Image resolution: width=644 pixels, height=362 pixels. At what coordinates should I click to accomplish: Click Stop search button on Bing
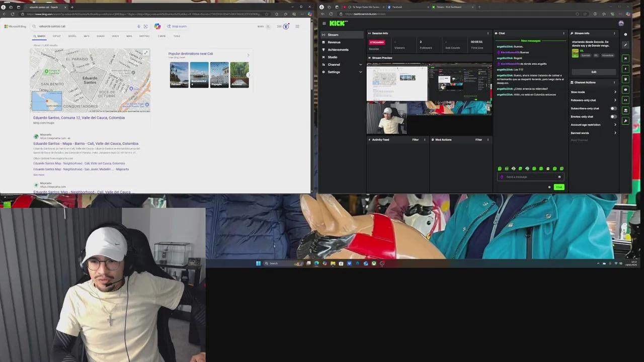pyautogui.click(x=177, y=26)
